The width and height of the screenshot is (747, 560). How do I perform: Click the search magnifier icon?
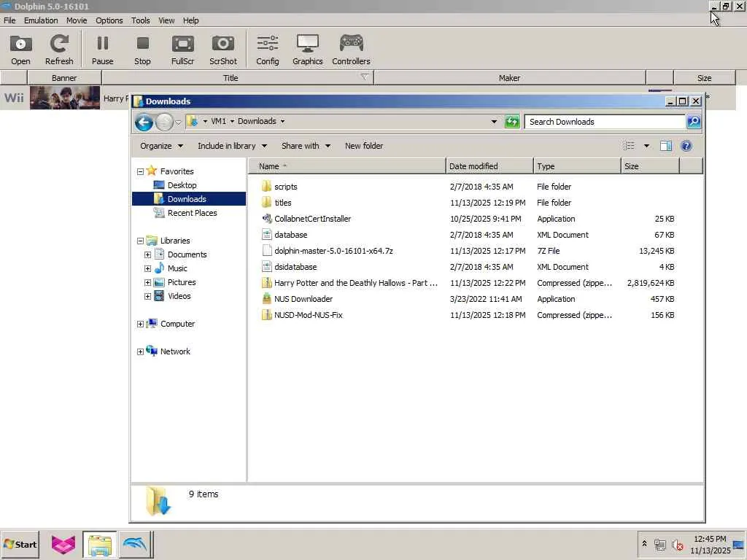tap(694, 122)
